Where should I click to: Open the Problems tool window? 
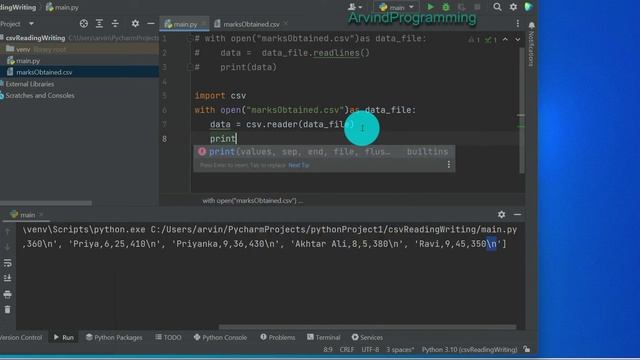coord(278,338)
